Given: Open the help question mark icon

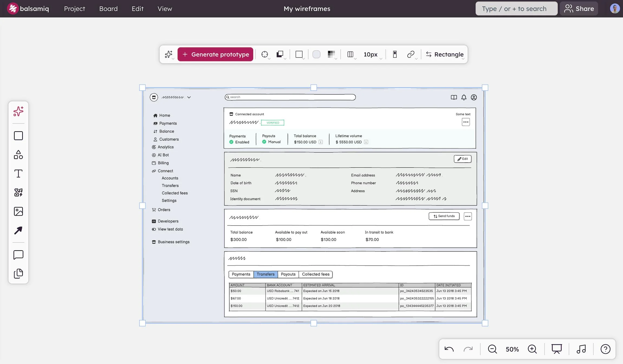Looking at the screenshot, I should click(605, 349).
